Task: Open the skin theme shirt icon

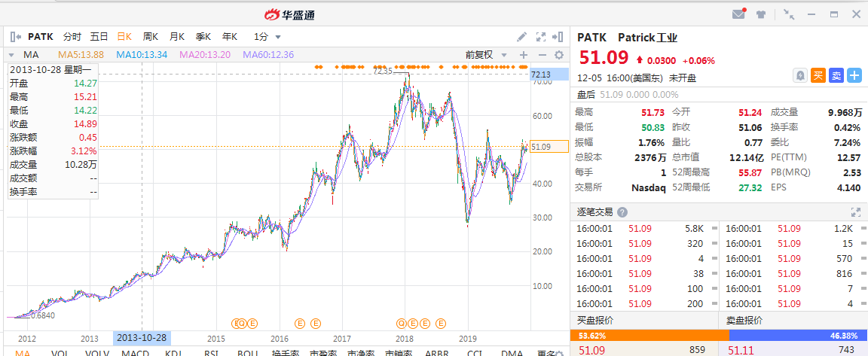Action: (760, 14)
